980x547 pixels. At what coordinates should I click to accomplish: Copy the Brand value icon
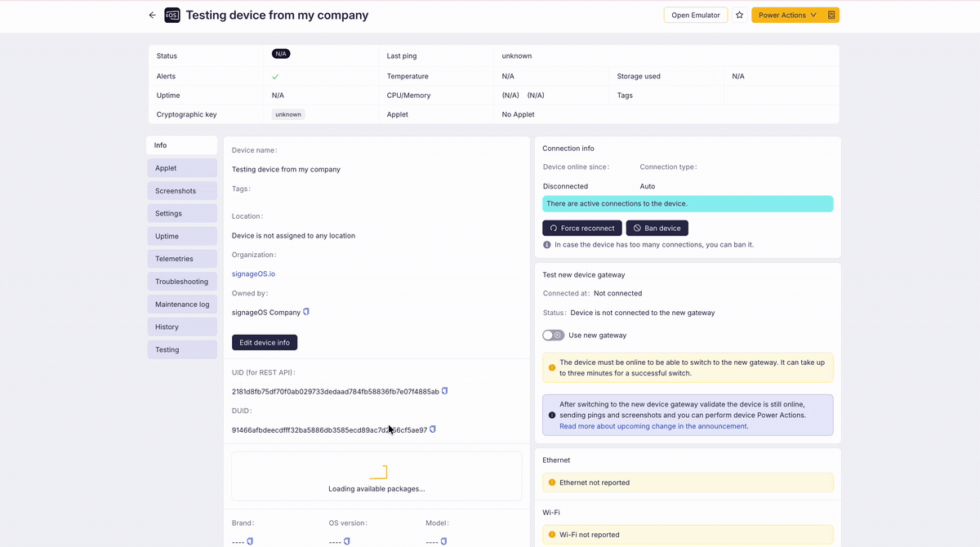click(x=251, y=541)
